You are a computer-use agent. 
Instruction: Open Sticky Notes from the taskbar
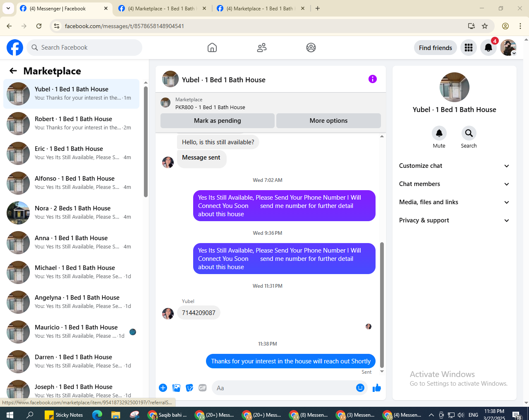[64, 415]
